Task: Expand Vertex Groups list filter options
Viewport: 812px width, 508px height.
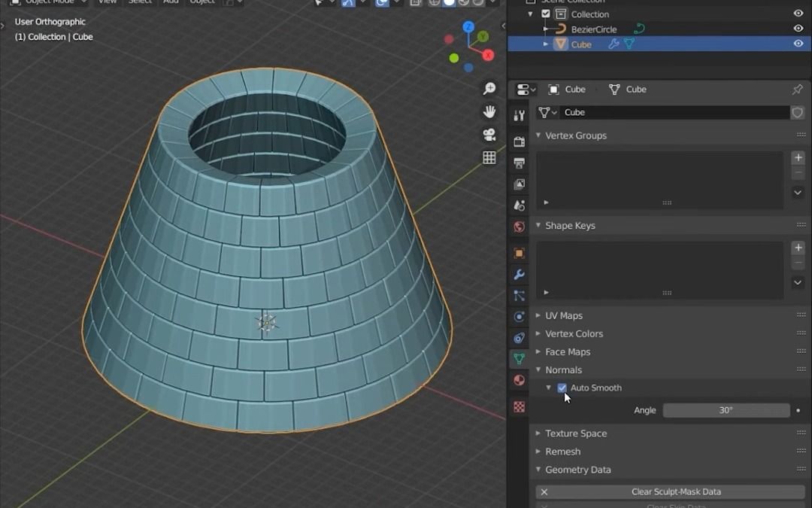Action: click(x=547, y=202)
